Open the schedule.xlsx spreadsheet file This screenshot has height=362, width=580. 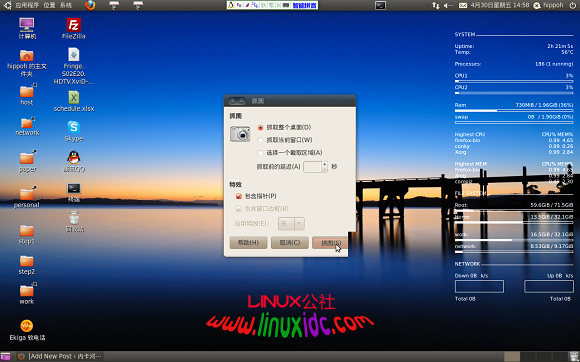[x=74, y=101]
